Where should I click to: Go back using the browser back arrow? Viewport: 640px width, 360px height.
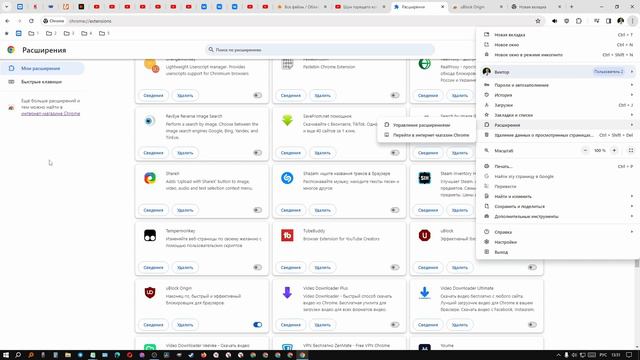pos(7,21)
